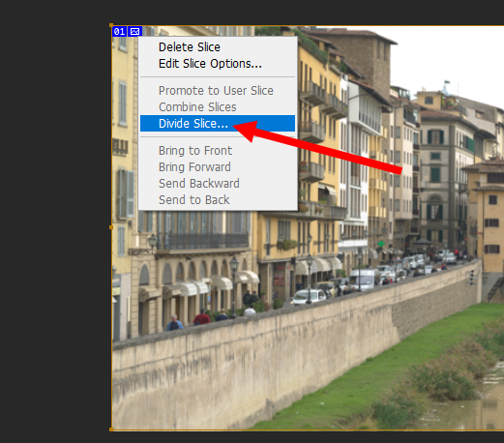Click bottom-left slice corner handle
This screenshot has height=443, width=504.
pyautogui.click(x=111, y=429)
